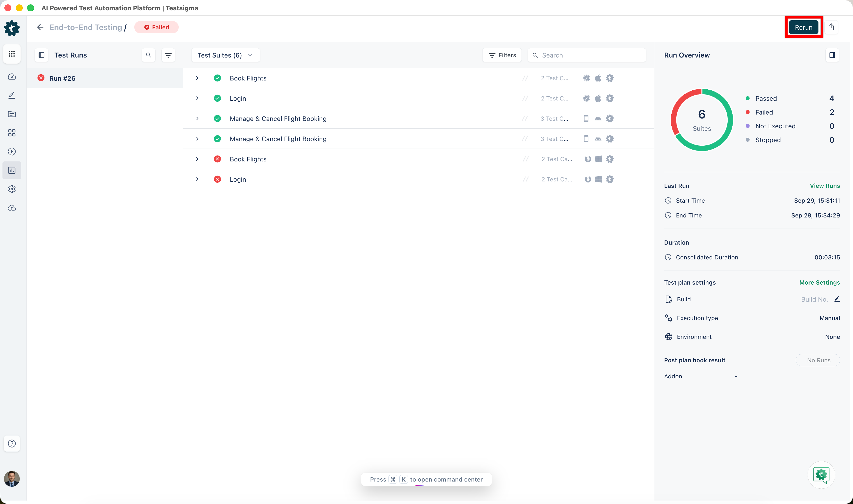Image resolution: width=853 pixels, height=504 pixels.
Task: Go back using the left arrow icon
Action: (x=40, y=27)
